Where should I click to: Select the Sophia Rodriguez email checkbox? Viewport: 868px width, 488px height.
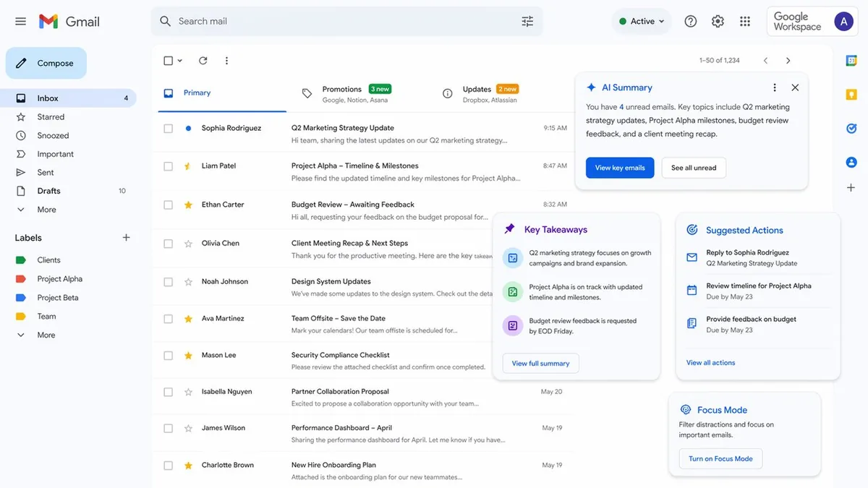(x=169, y=129)
